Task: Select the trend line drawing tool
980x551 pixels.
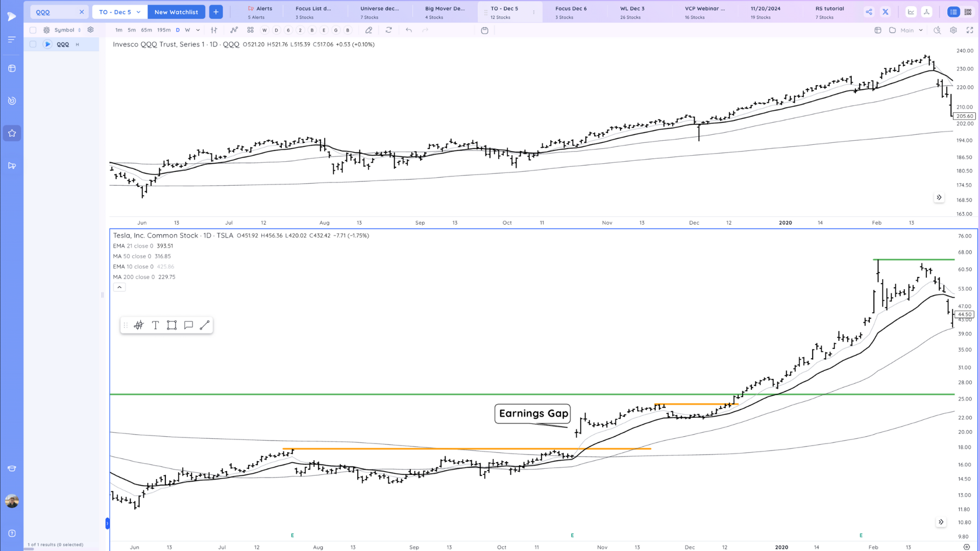Action: 205,325
